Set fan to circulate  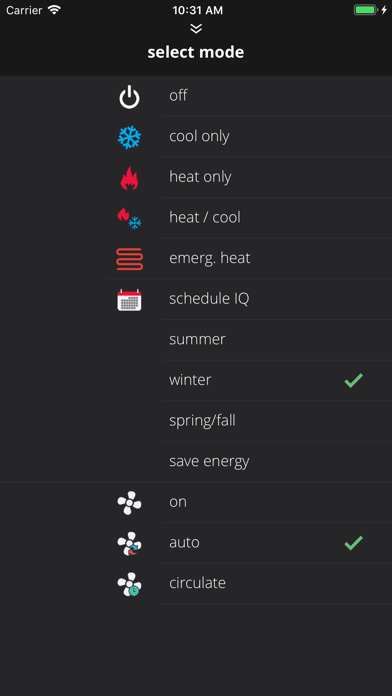point(197,583)
